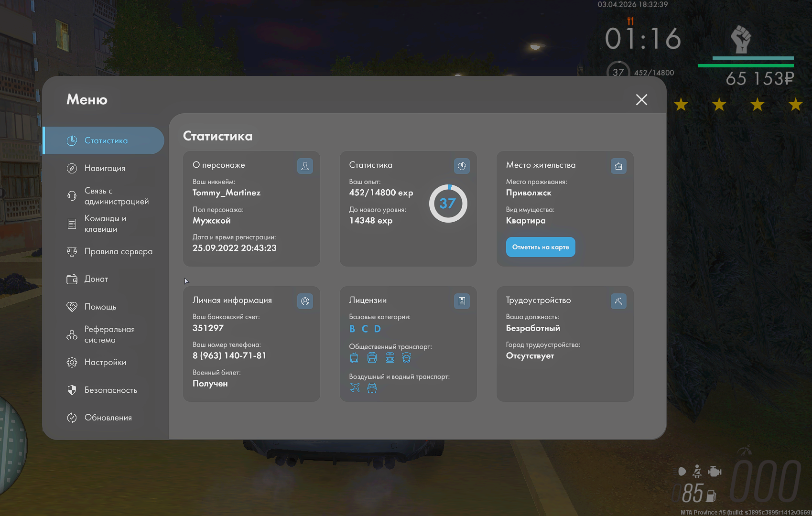Go to Команды и клавиши section
This screenshot has width=812, height=516.
(105, 224)
